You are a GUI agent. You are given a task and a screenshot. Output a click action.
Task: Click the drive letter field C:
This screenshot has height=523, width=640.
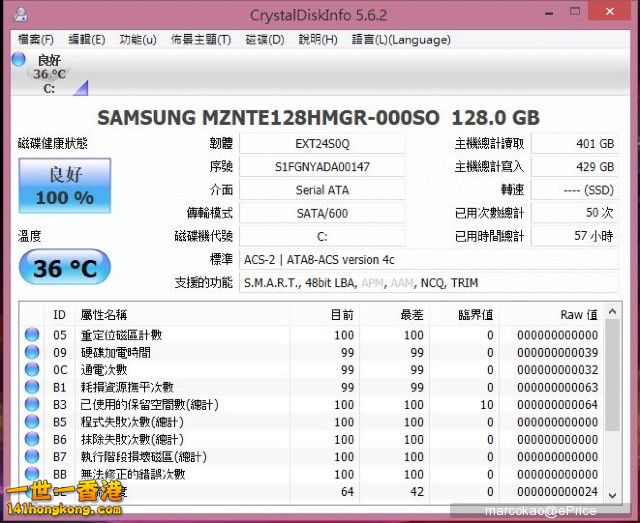[x=322, y=236]
